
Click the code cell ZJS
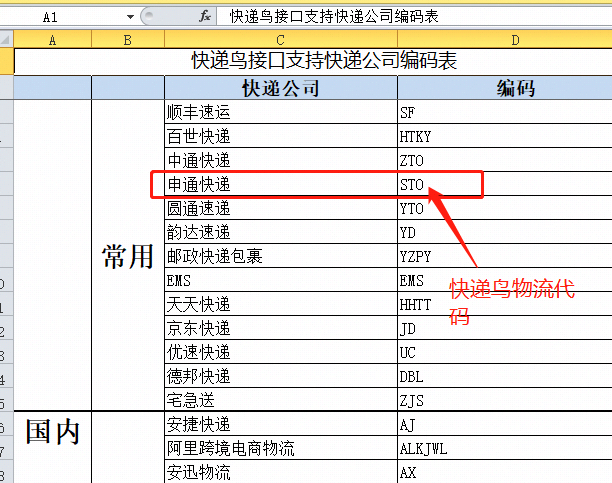[505, 400]
